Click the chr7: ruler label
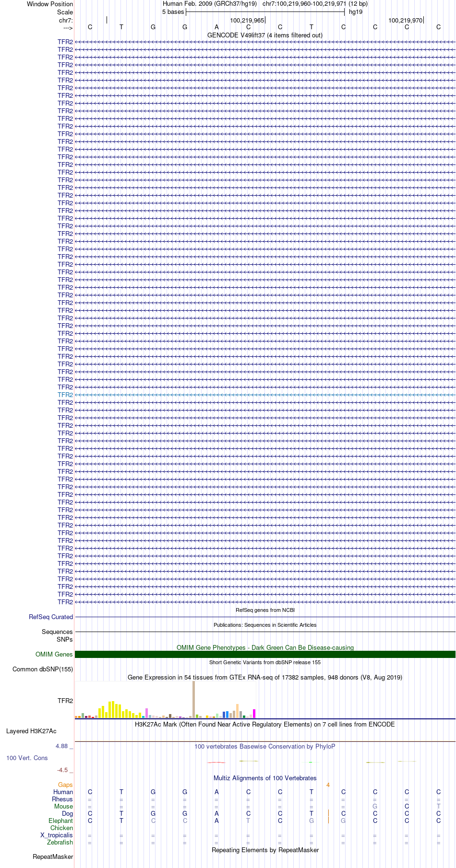Viewport: 456px width, 868px height. pyautogui.click(x=66, y=20)
